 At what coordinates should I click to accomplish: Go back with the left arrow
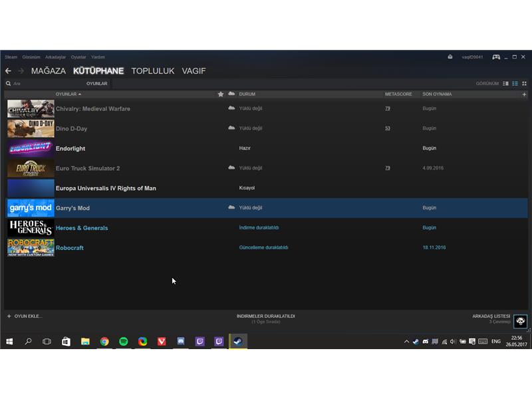point(8,71)
